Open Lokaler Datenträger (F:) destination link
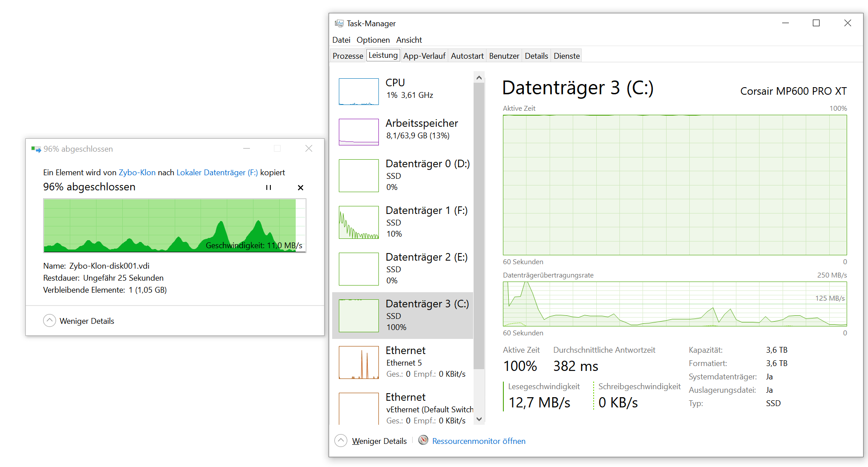The width and height of the screenshot is (868, 467). [x=217, y=173]
